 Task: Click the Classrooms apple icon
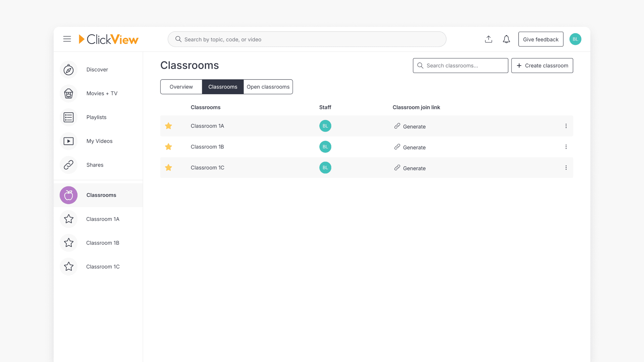click(68, 195)
